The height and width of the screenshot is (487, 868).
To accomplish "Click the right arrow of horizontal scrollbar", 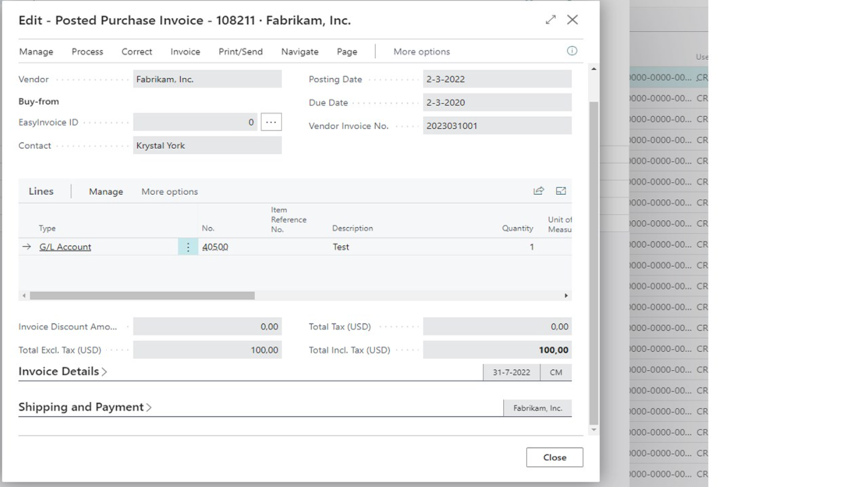I will click(x=566, y=296).
